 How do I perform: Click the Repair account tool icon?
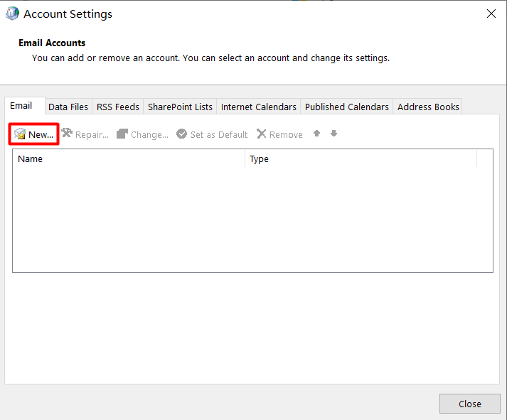click(67, 134)
